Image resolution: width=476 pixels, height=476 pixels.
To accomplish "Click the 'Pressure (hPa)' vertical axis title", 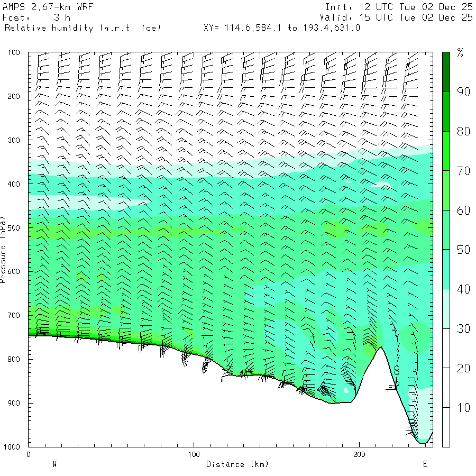I will click(x=3, y=250).
